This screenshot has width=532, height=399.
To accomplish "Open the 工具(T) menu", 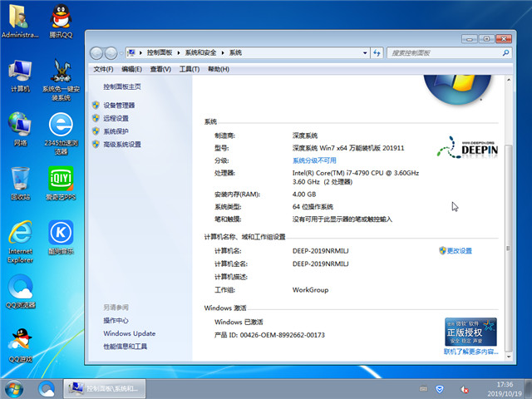I will pyautogui.click(x=190, y=69).
